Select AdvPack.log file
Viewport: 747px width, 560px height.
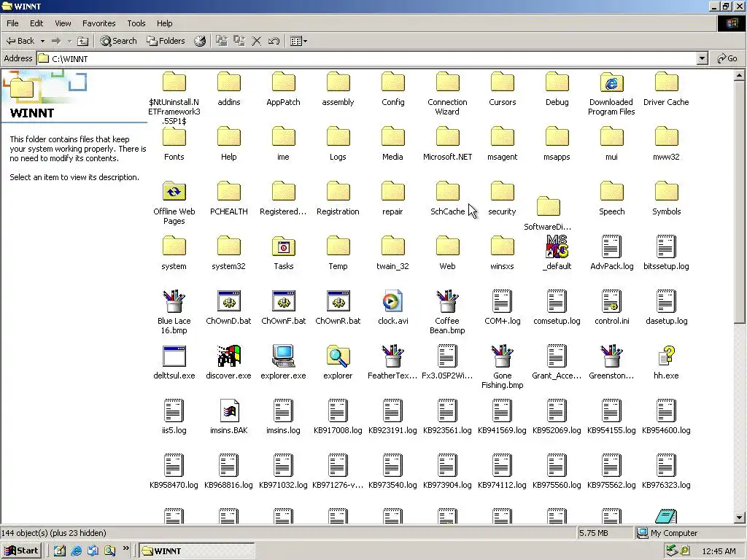(612, 253)
